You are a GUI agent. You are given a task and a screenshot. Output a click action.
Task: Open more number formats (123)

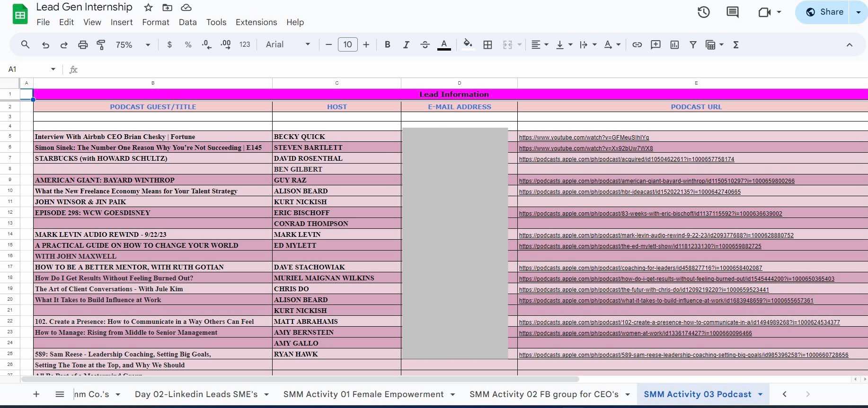[245, 45]
